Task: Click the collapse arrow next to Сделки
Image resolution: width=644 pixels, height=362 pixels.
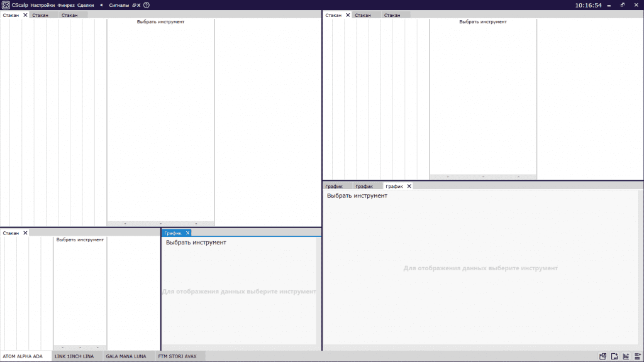Action: [x=101, y=5]
